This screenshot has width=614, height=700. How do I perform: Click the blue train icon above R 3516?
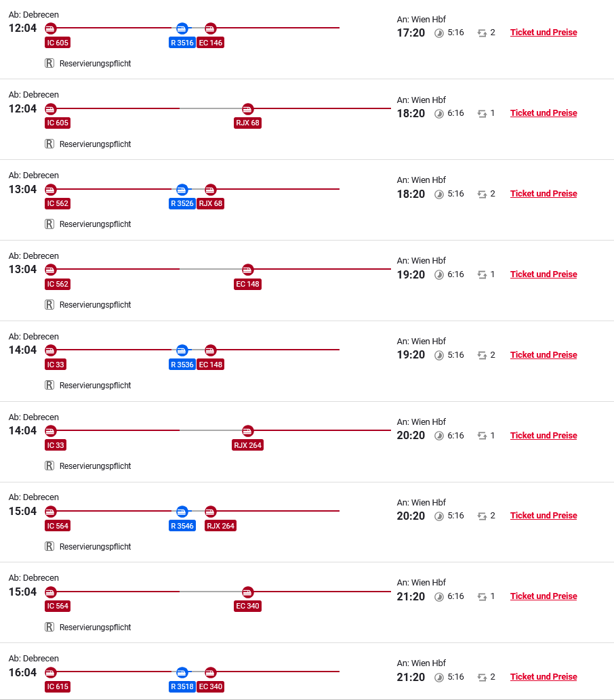coord(182,28)
